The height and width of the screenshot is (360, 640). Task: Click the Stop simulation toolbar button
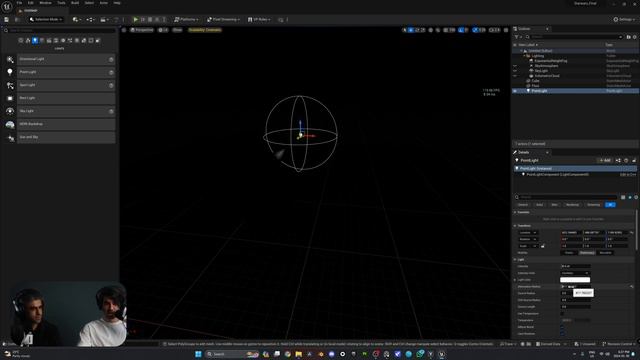click(x=150, y=19)
